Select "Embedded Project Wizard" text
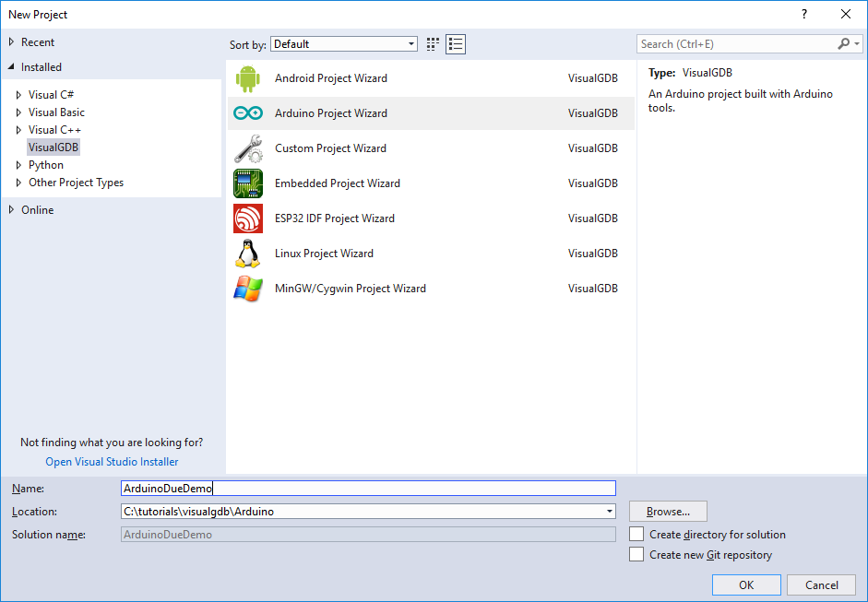Viewport: 868px width, 602px height. pyautogui.click(x=337, y=183)
